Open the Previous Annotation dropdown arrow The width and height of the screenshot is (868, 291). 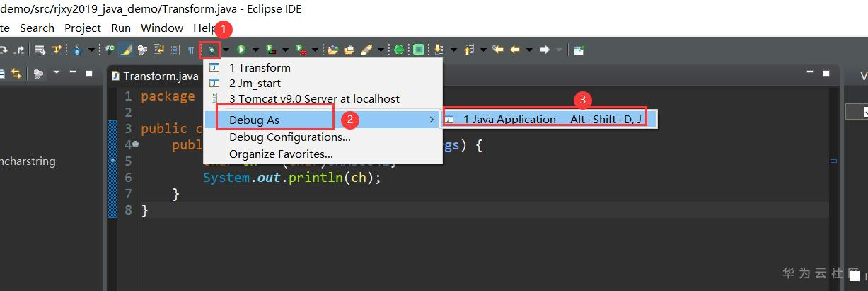483,50
